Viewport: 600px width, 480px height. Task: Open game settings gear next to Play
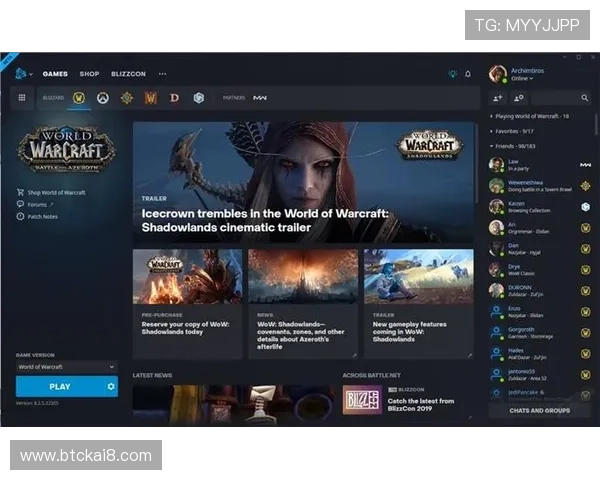(111, 386)
